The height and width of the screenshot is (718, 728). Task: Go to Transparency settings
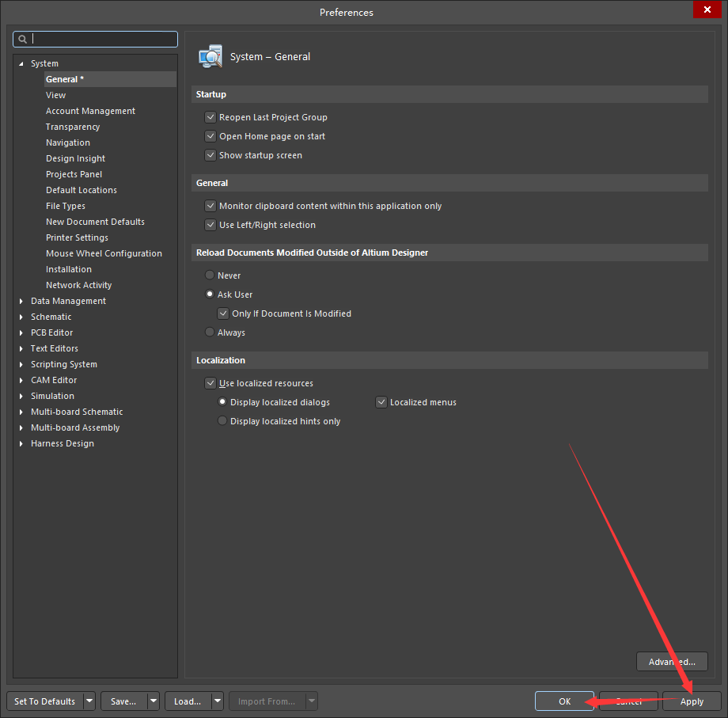coord(73,127)
